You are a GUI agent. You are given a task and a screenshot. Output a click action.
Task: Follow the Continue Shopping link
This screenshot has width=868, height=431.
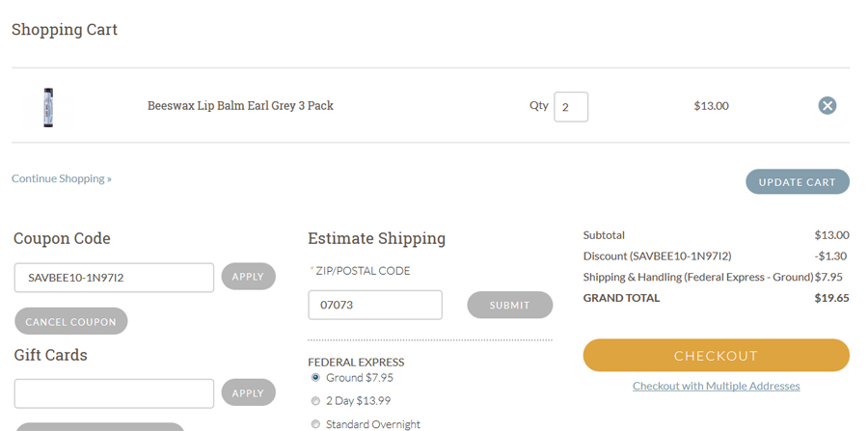[x=62, y=178]
